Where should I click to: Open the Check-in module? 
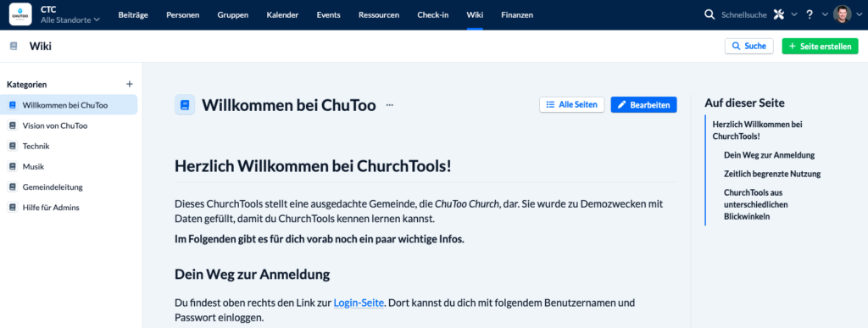point(433,15)
